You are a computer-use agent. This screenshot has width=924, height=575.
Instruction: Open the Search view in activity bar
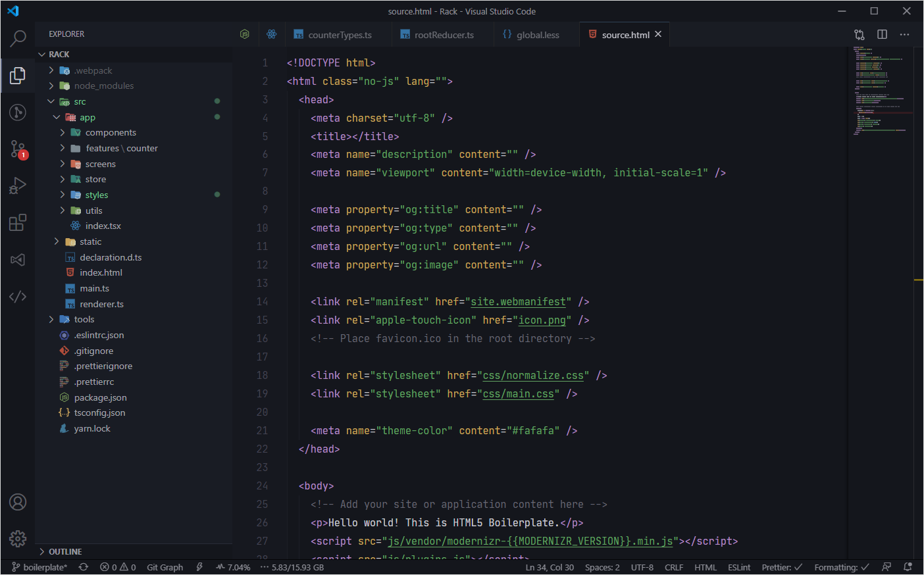pos(18,38)
